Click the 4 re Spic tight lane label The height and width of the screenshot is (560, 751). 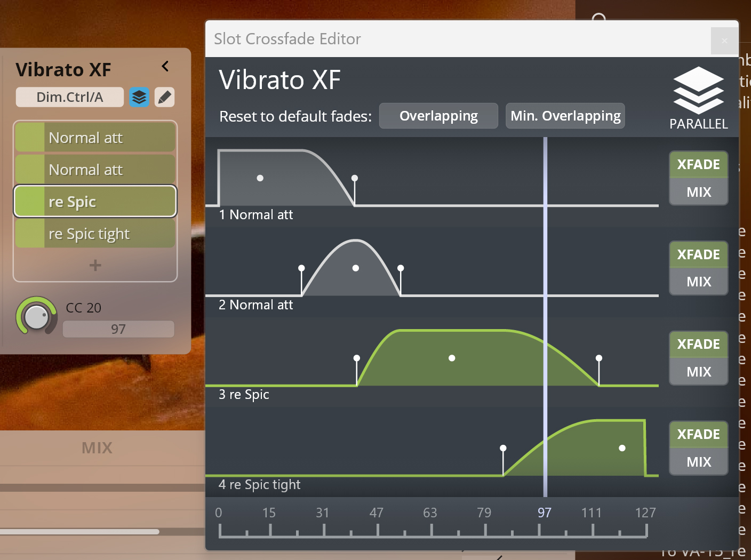tap(259, 484)
